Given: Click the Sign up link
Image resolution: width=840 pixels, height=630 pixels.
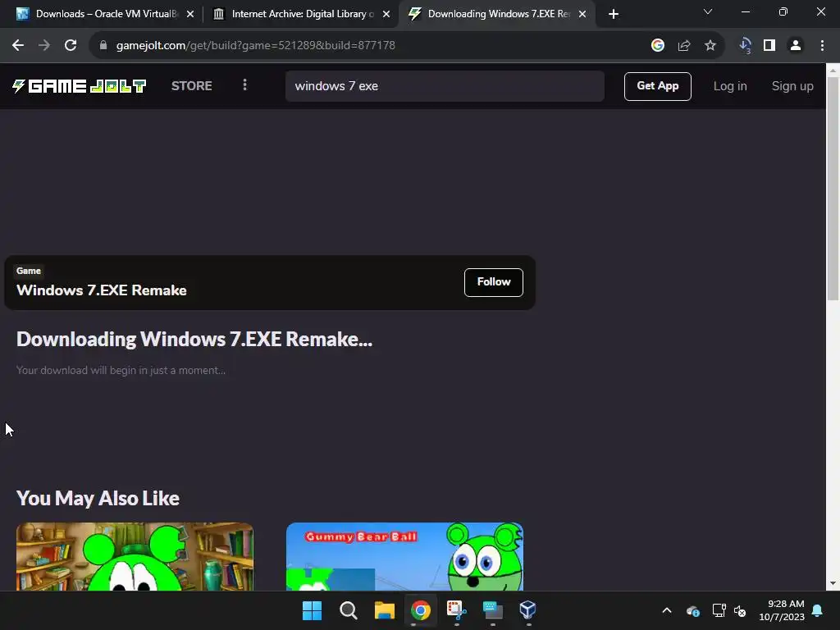Looking at the screenshot, I should coord(792,85).
